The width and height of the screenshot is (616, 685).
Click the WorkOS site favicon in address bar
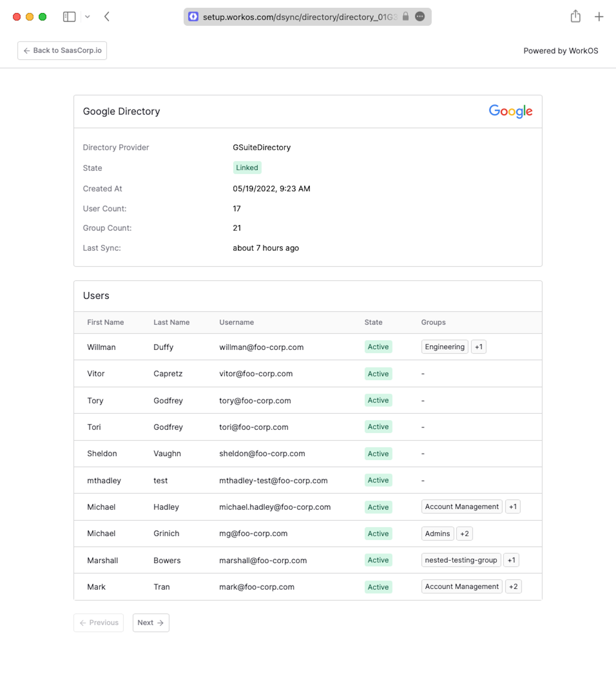(x=193, y=17)
